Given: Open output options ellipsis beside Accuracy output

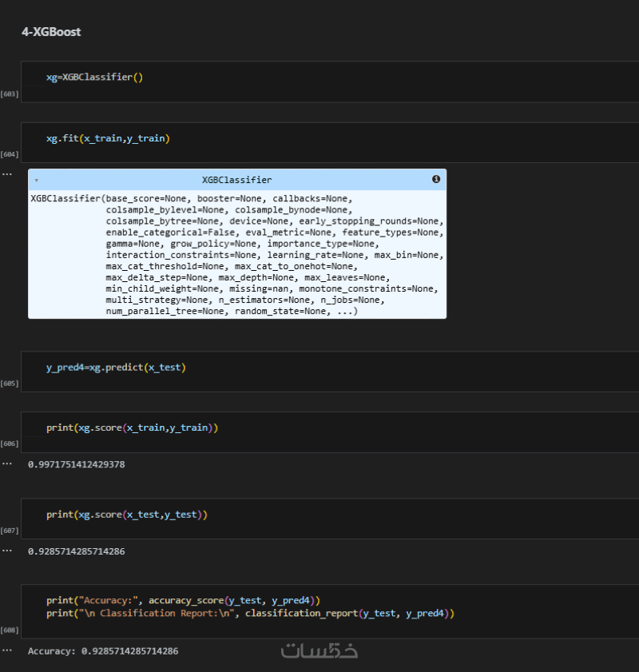Looking at the screenshot, I should click(x=7, y=650).
